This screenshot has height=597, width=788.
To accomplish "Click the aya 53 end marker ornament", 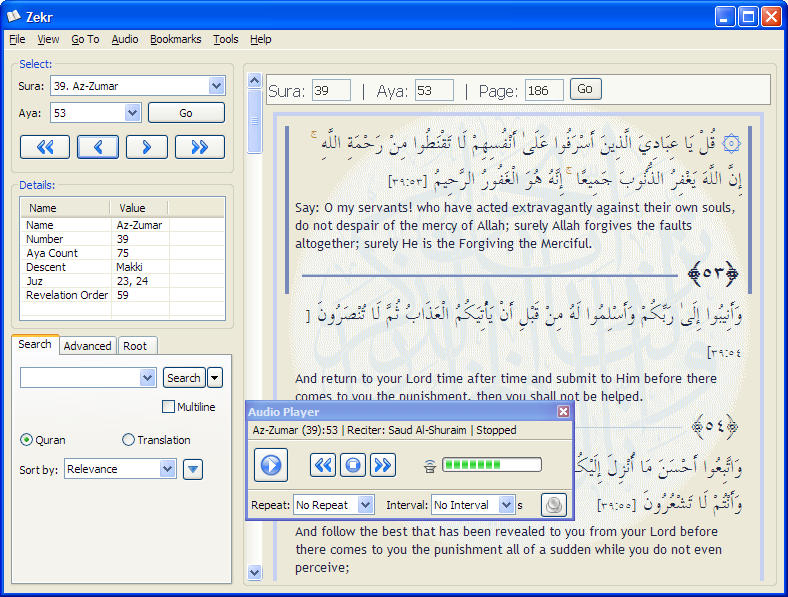I will point(713,273).
